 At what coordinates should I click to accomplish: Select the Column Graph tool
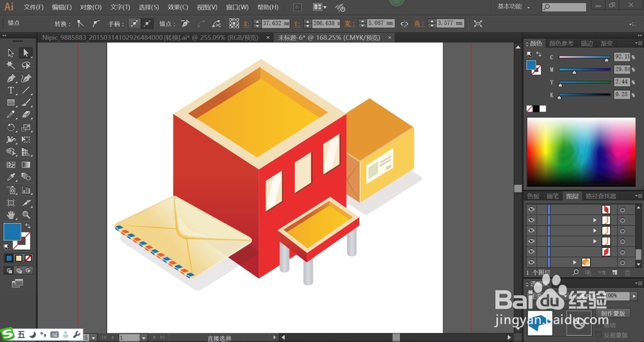(x=26, y=190)
